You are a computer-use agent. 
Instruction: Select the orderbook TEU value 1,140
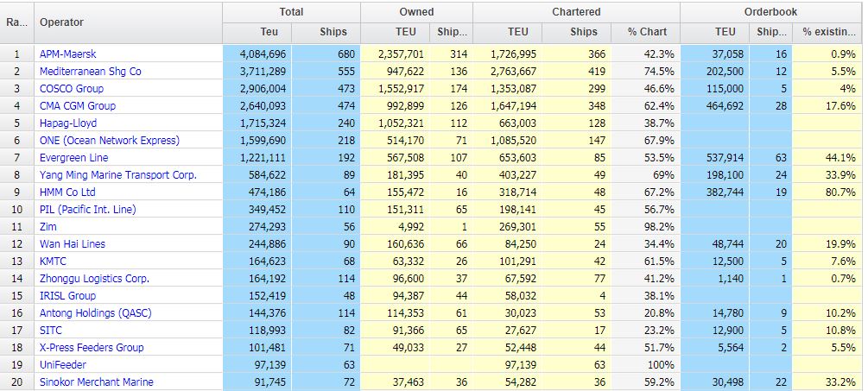point(732,278)
